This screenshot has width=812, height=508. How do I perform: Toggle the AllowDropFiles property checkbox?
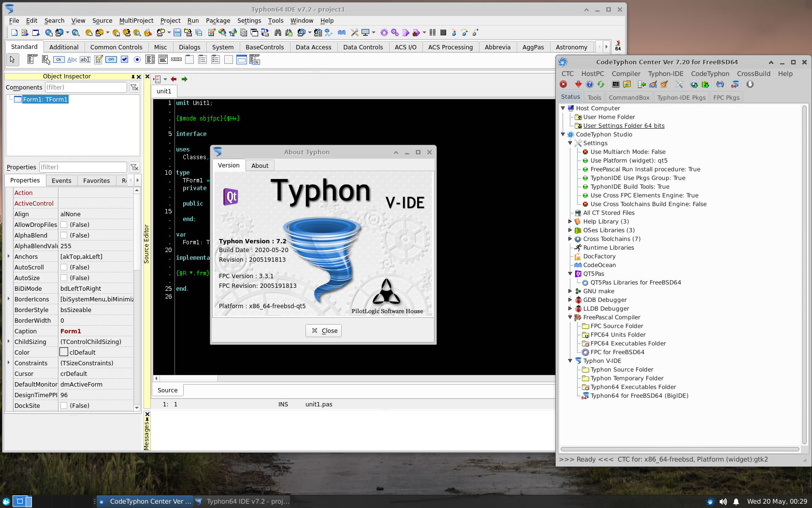tap(64, 225)
